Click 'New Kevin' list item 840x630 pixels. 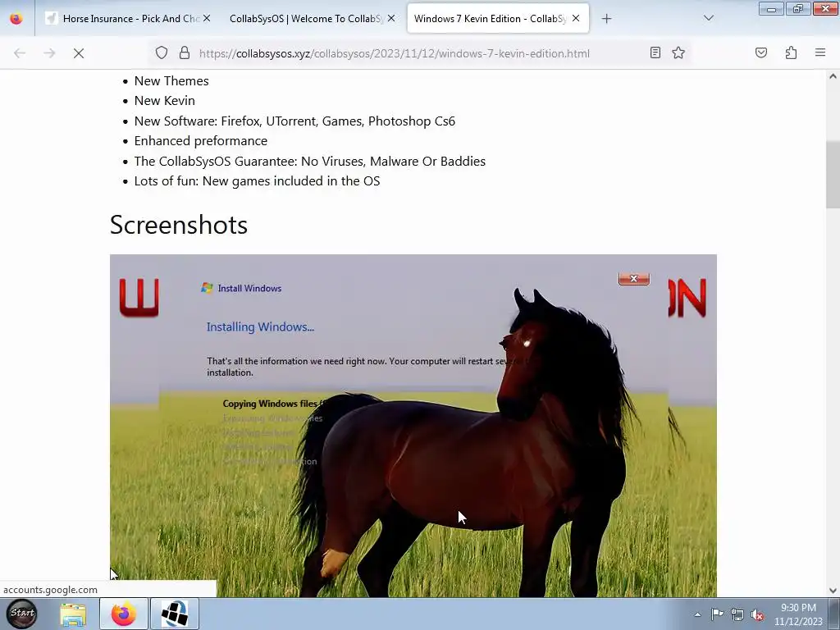[164, 101]
